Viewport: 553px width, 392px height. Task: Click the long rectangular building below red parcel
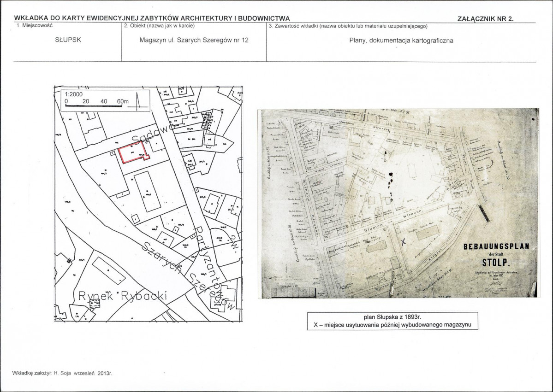pyautogui.click(x=148, y=192)
